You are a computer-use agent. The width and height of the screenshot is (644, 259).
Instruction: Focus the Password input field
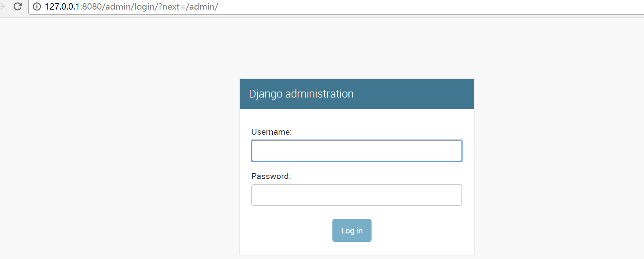coord(357,195)
